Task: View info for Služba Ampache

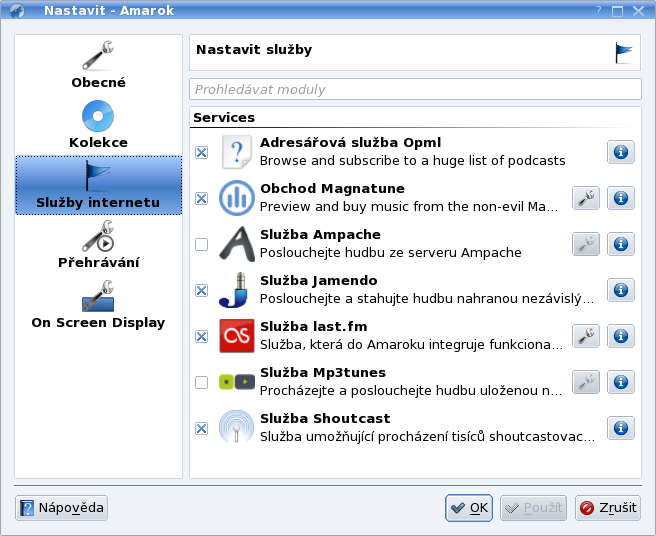Action: [x=621, y=244]
